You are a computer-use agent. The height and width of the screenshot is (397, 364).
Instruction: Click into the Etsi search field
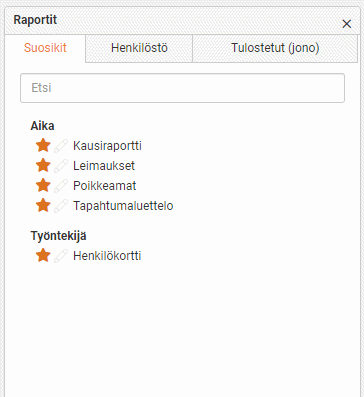(x=182, y=88)
